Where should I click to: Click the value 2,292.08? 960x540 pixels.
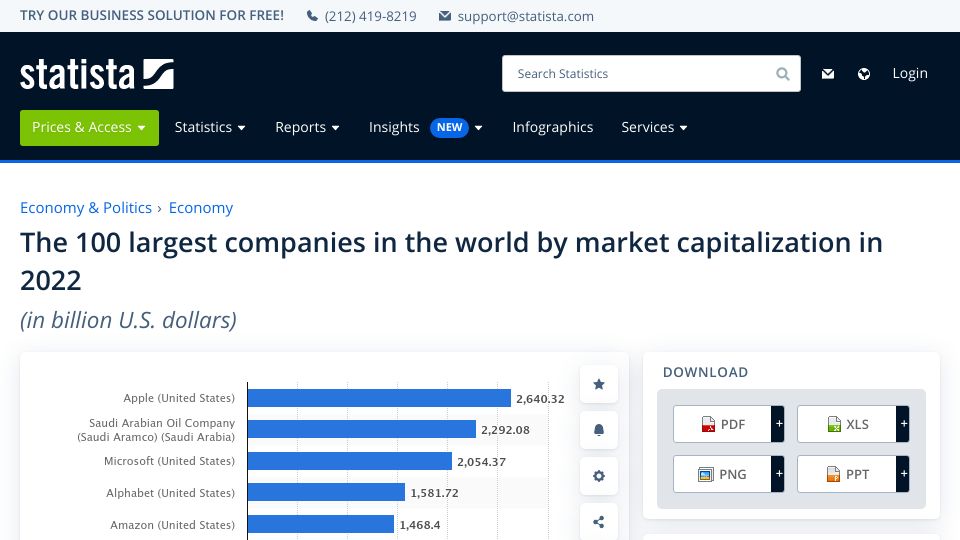pyautogui.click(x=505, y=430)
